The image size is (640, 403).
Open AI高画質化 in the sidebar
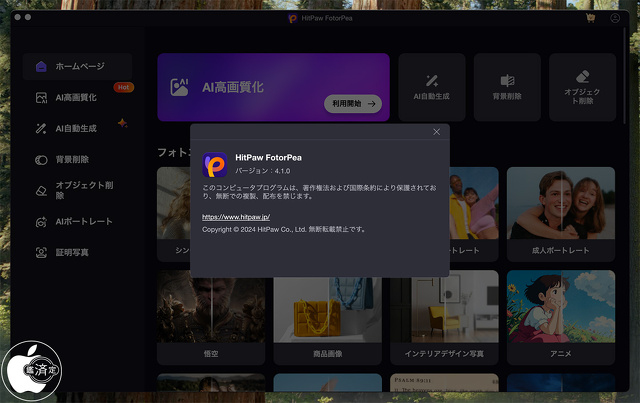point(78,98)
